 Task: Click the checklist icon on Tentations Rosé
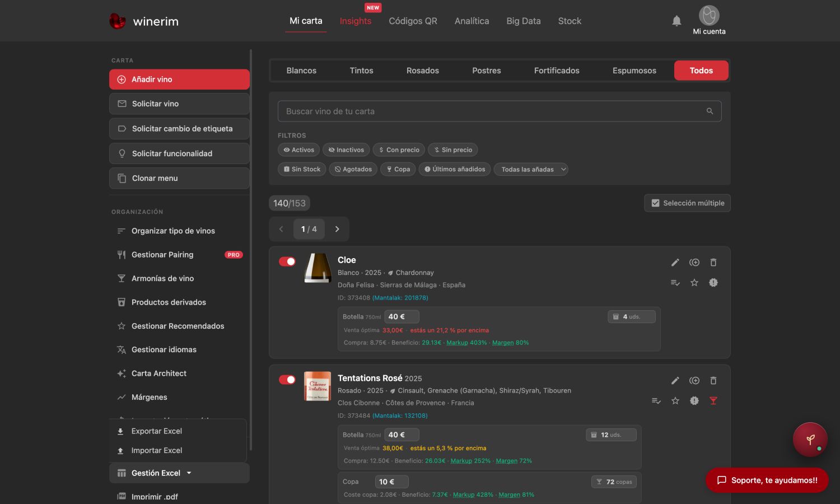tap(656, 401)
